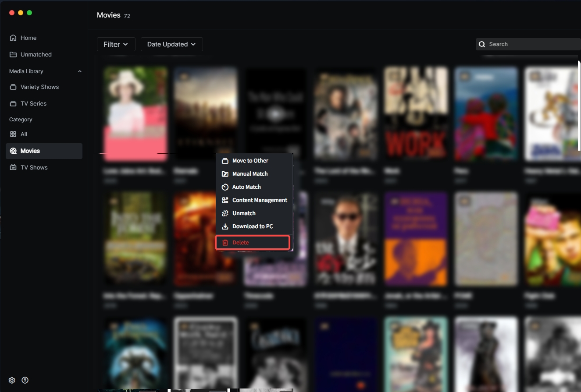Select Unmatch in the context menu
581x392 pixels.
pos(243,213)
